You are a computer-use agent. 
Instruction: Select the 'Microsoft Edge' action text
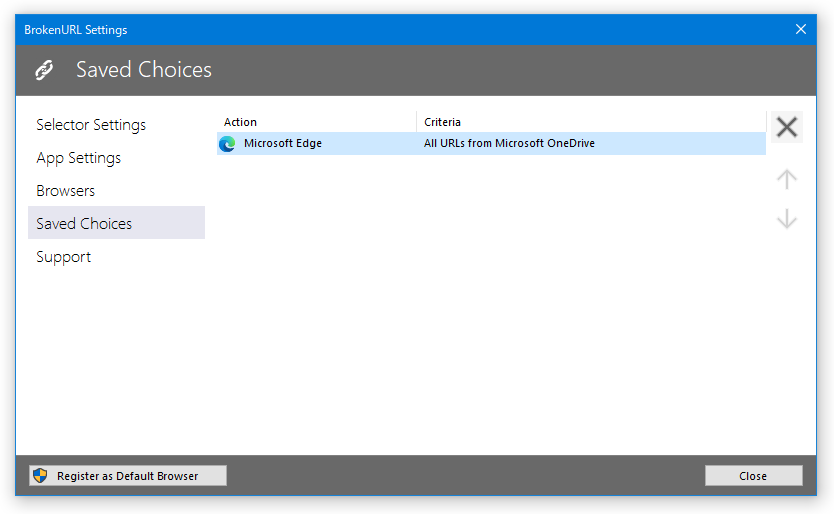pyautogui.click(x=283, y=143)
